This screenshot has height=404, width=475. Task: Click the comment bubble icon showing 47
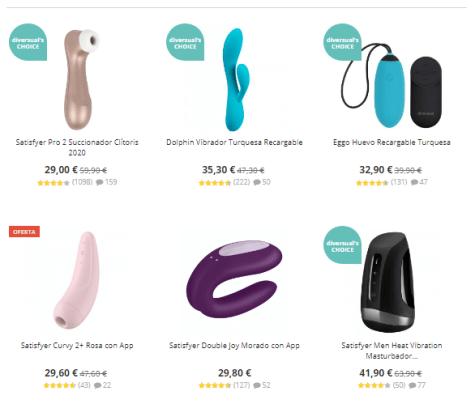click(x=414, y=182)
